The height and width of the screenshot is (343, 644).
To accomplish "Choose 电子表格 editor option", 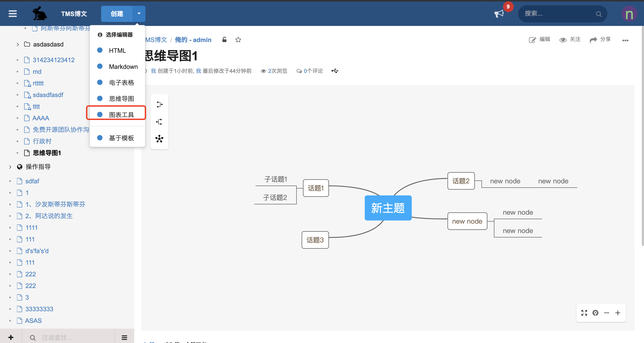I will point(117,83).
